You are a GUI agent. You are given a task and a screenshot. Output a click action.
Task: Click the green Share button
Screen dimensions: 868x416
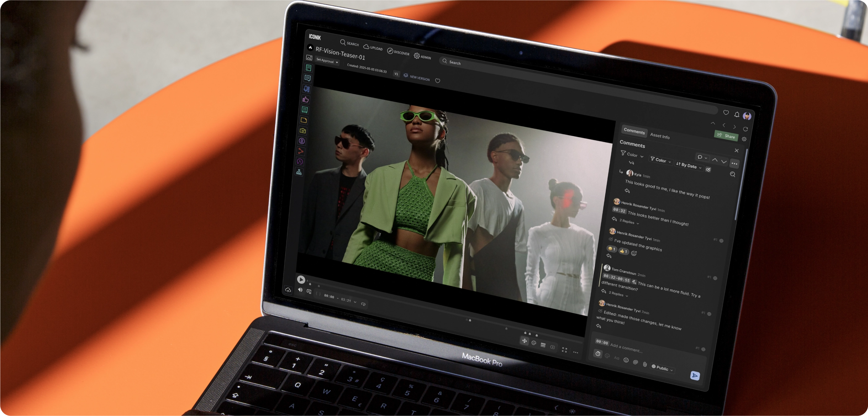726,136
